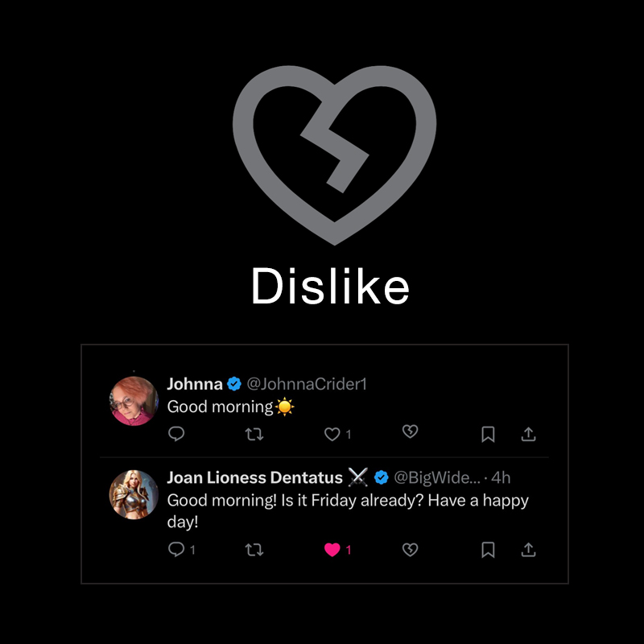Open Johnna's display name link

point(195,384)
